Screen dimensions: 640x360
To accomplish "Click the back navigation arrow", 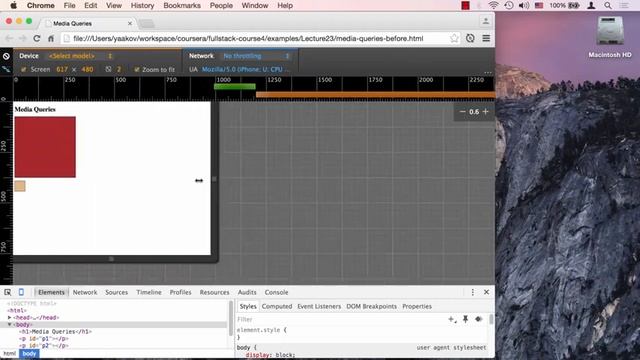I will coord(9,38).
